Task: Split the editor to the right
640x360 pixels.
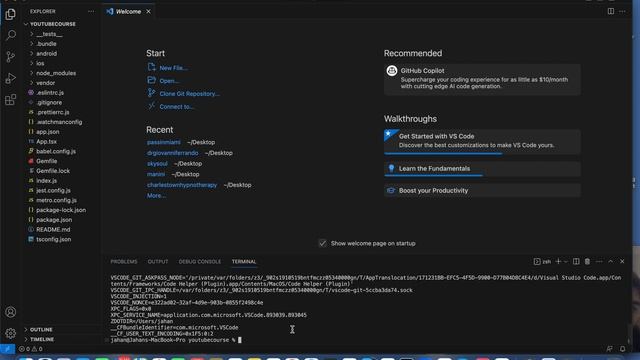Action: [x=611, y=11]
